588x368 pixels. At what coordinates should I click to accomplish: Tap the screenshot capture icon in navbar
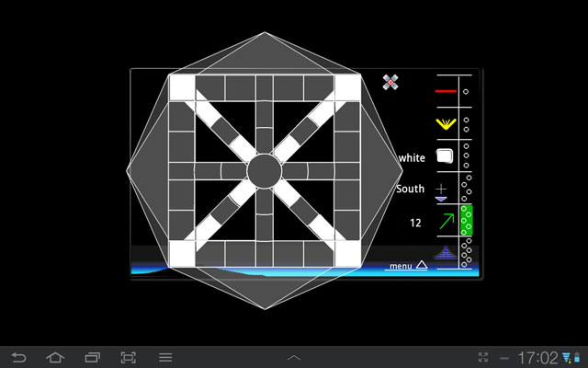pos(129,357)
